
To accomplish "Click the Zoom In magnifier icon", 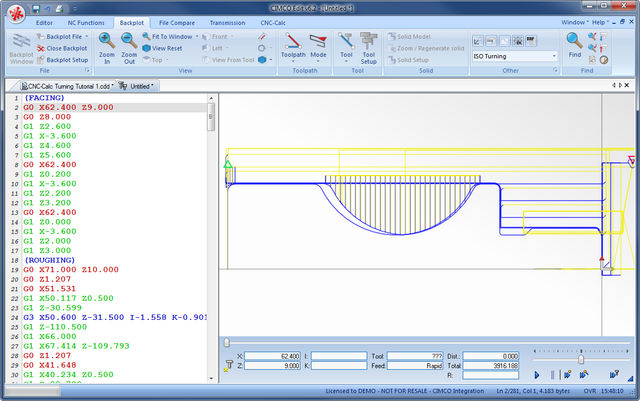I will [107, 40].
